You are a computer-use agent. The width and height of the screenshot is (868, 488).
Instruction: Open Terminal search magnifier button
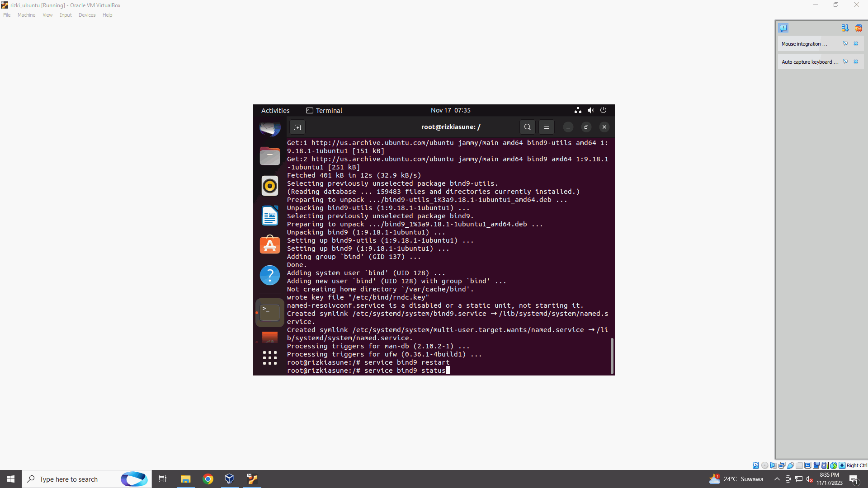(528, 127)
